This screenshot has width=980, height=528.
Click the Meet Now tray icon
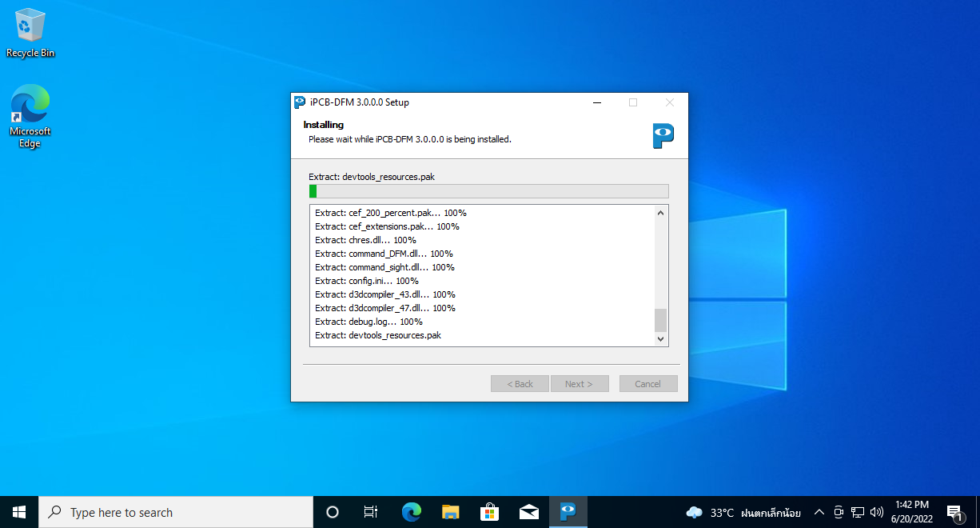pyautogui.click(x=839, y=512)
